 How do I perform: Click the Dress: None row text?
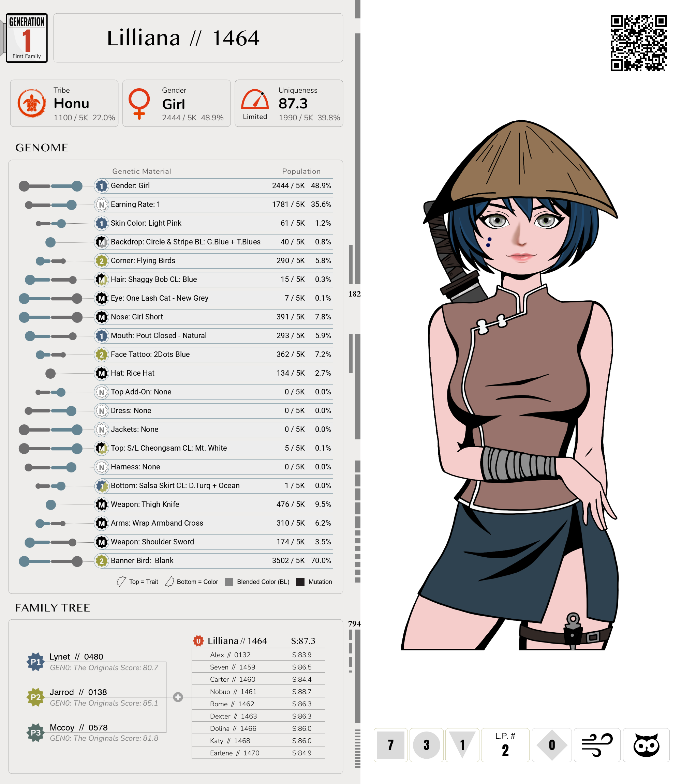coord(131,410)
